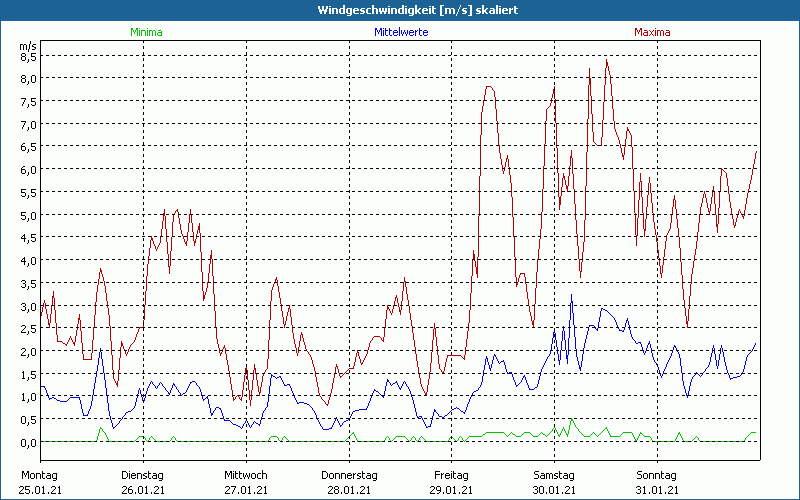Click the 'Donnerstag' day label
This screenshot has height=500, width=800.
(x=349, y=476)
